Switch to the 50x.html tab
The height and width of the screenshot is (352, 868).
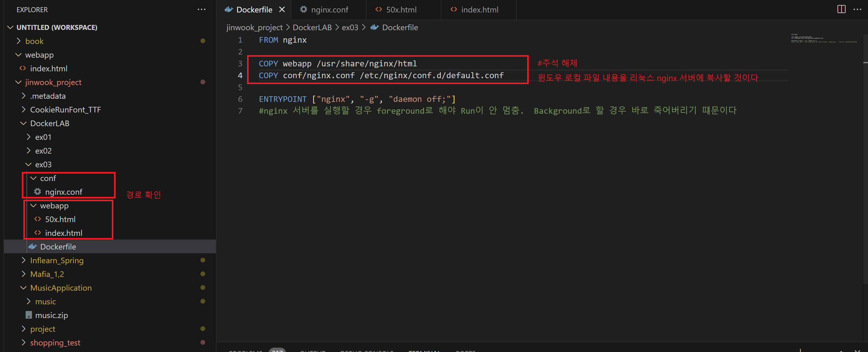[x=401, y=9]
